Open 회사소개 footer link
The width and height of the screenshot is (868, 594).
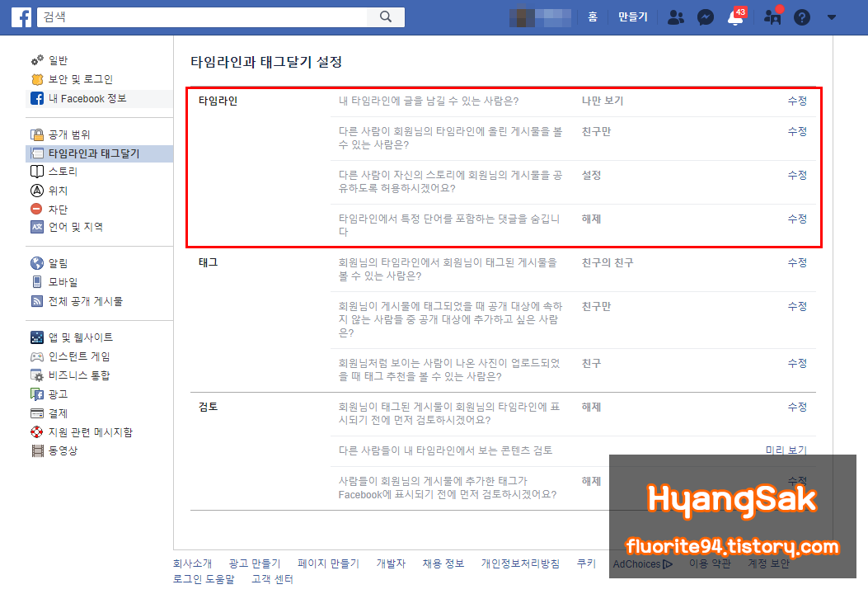(x=192, y=563)
